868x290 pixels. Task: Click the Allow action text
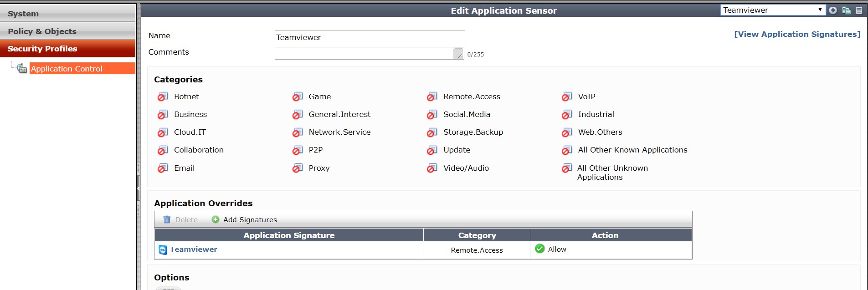pyautogui.click(x=557, y=249)
